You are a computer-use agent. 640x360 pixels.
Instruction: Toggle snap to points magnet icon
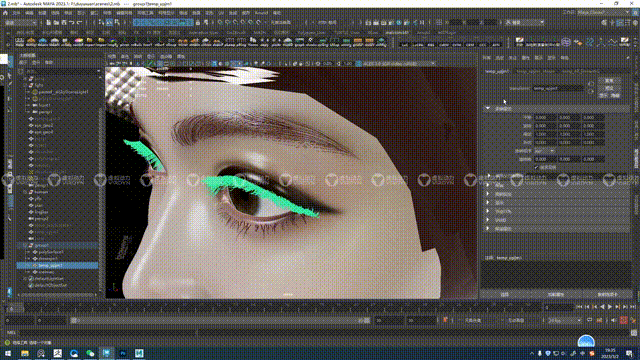236,22
